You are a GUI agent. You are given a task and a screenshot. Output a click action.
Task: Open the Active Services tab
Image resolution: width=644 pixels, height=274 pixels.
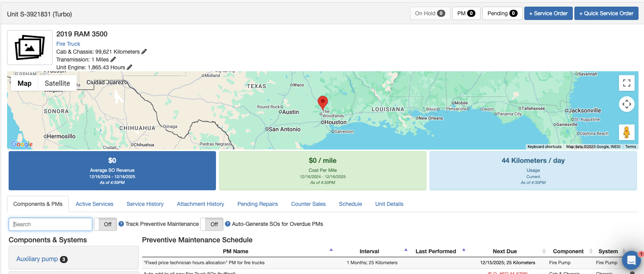point(94,204)
